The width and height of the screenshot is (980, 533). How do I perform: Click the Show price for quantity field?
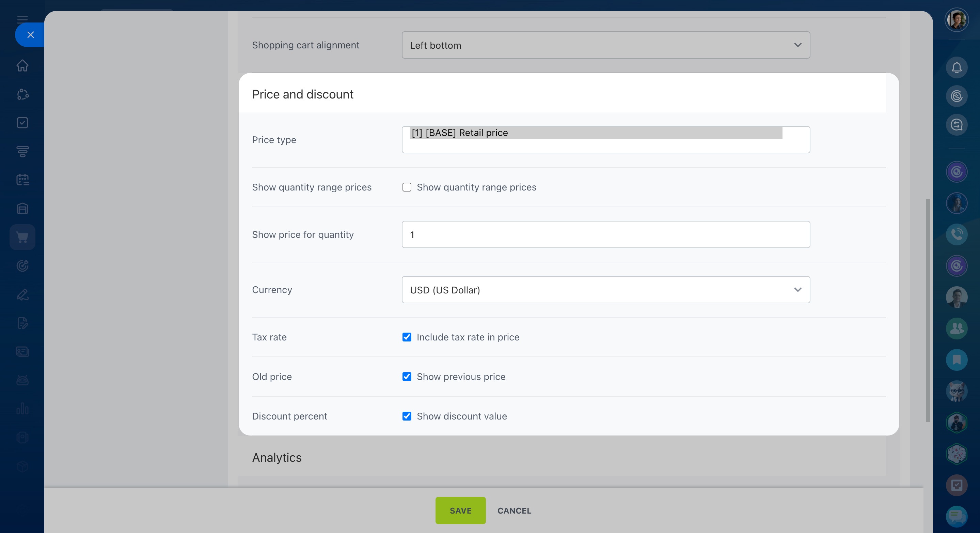click(606, 235)
